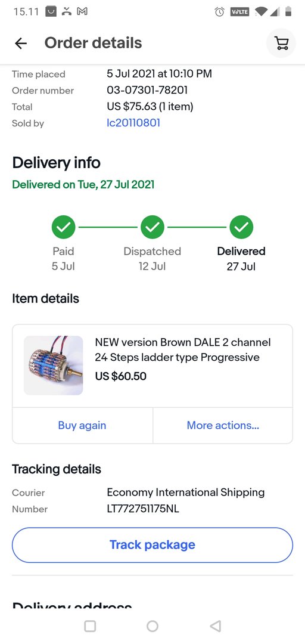Tap the alarm clock status icon
The width and height of the screenshot is (305, 644).
(220, 12)
